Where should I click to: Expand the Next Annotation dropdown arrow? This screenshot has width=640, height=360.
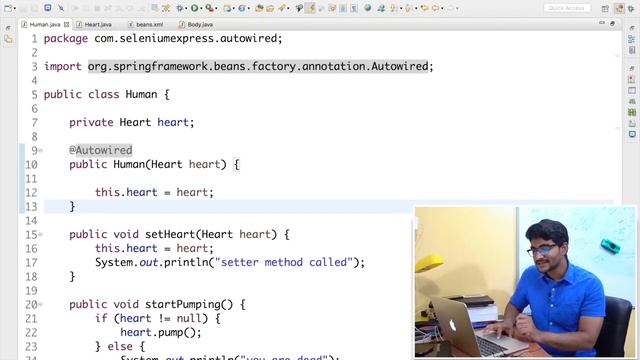click(x=401, y=8)
